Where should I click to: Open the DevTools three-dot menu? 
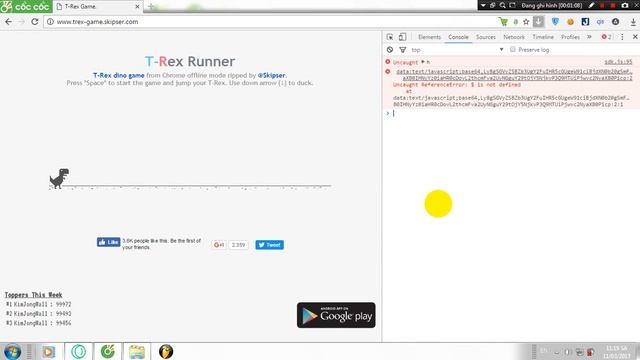tap(622, 37)
